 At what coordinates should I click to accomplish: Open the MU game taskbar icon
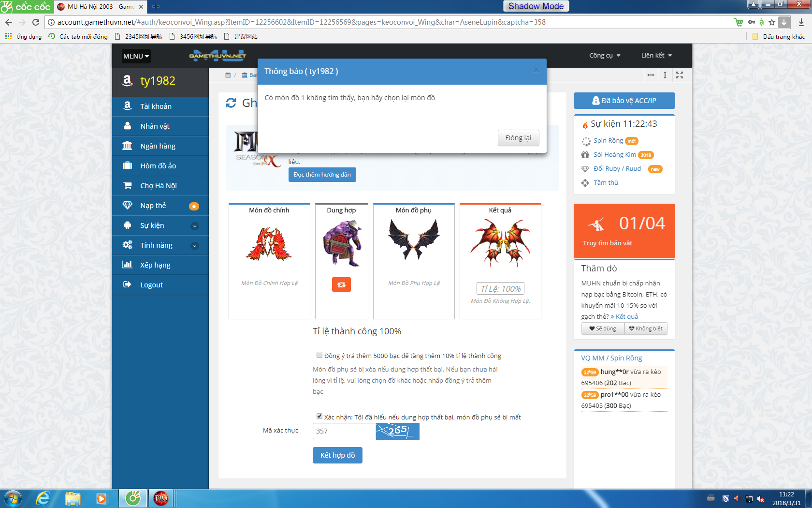tap(160, 498)
